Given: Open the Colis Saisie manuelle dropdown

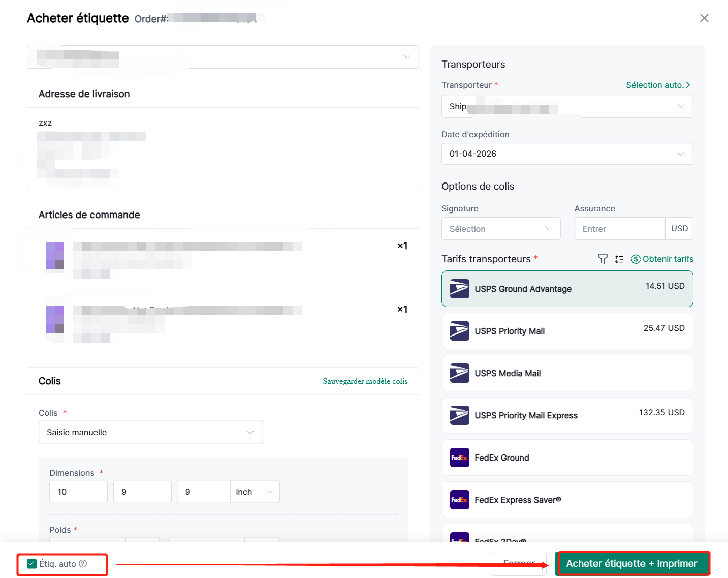Looking at the screenshot, I should point(150,432).
